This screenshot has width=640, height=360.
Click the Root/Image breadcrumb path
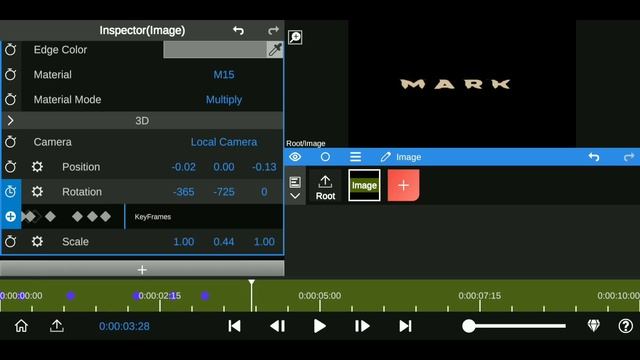[306, 143]
